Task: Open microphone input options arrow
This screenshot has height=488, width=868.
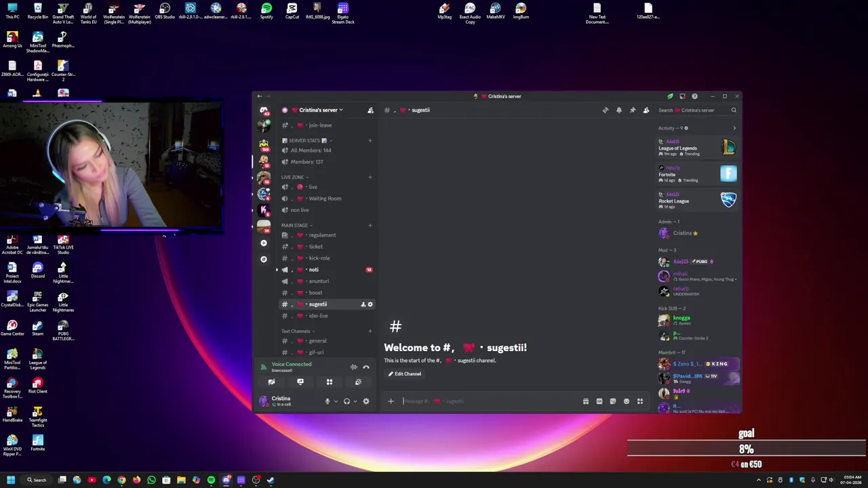Action: pos(336,401)
